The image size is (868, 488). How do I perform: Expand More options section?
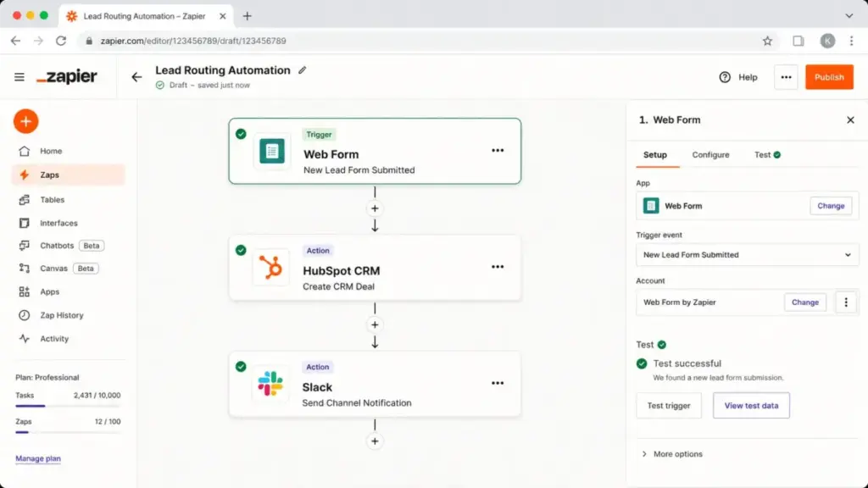coord(672,454)
